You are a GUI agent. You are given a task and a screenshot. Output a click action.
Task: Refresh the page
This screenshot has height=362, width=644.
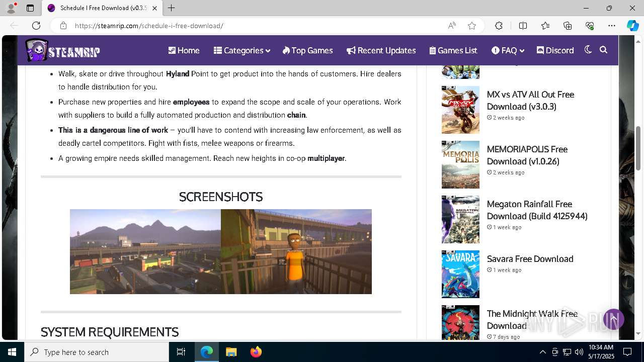click(x=36, y=26)
